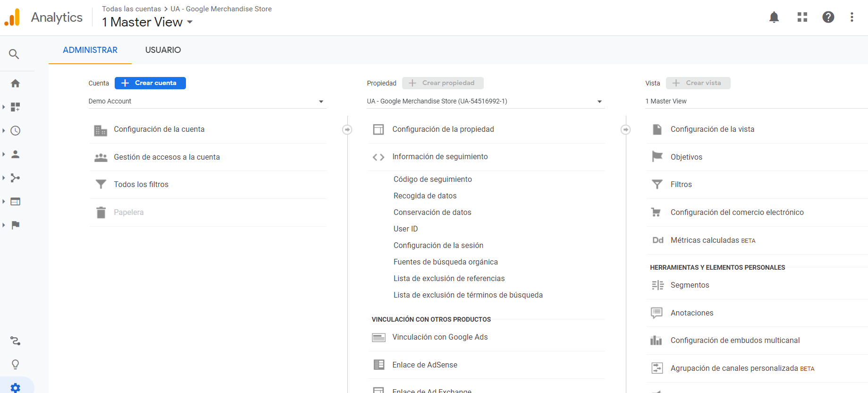
Task: Click the Anotaciones speech bubble icon
Action: click(x=657, y=313)
